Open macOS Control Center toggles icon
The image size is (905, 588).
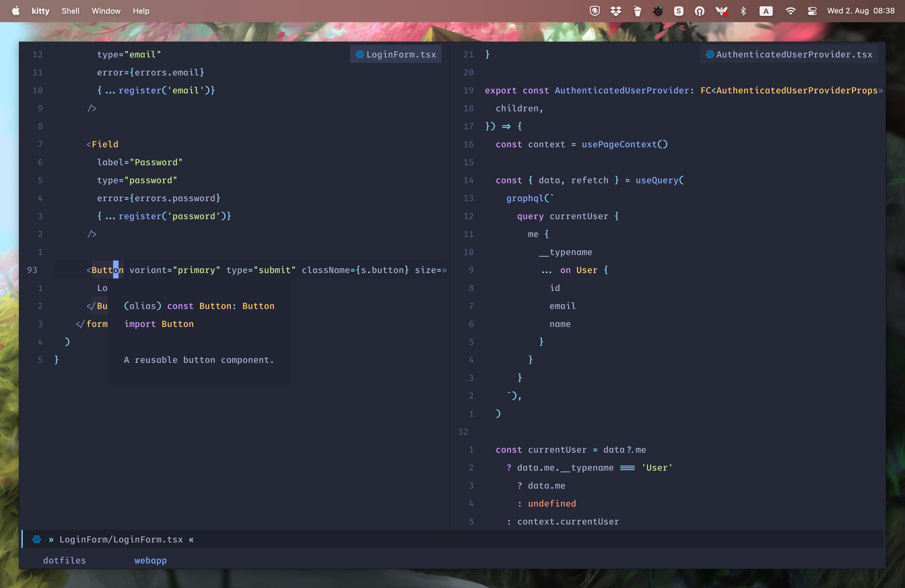[x=812, y=11]
